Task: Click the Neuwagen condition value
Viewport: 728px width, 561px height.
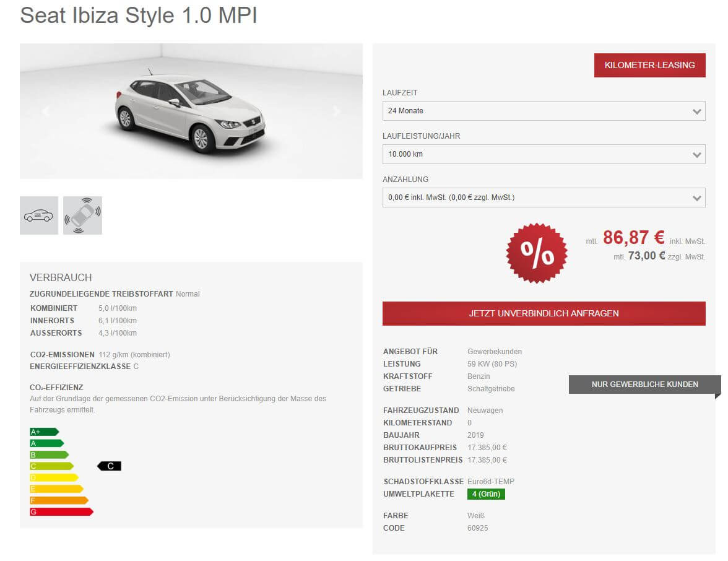Action: pyautogui.click(x=485, y=411)
